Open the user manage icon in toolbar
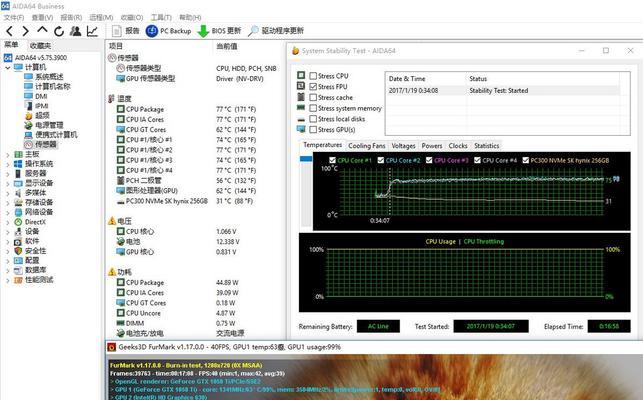 [75, 31]
